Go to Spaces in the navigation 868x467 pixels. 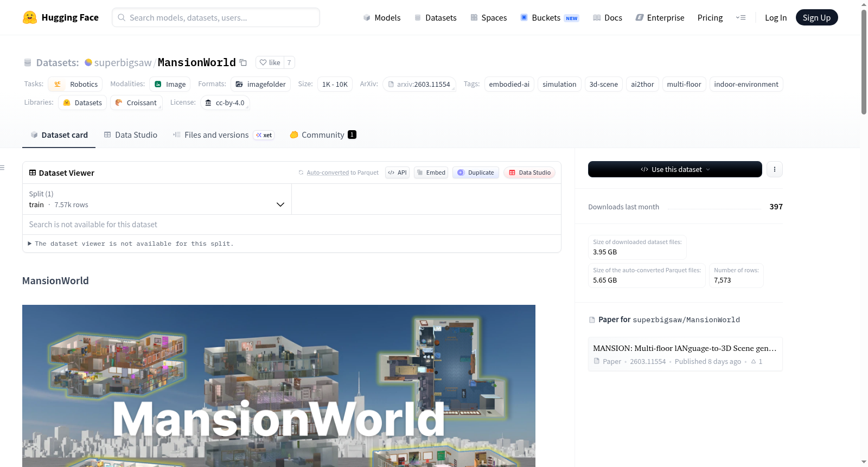click(489, 18)
